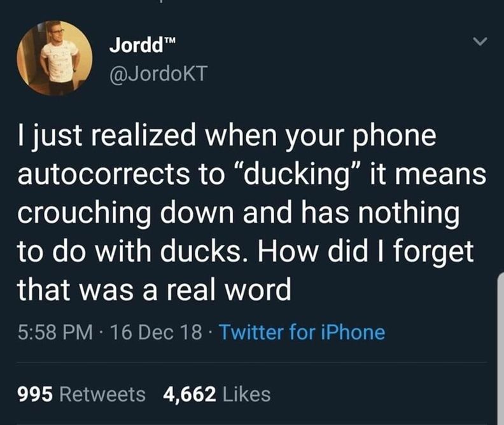
Task: Select the 16 Dec 18 date
Action: 157,332
